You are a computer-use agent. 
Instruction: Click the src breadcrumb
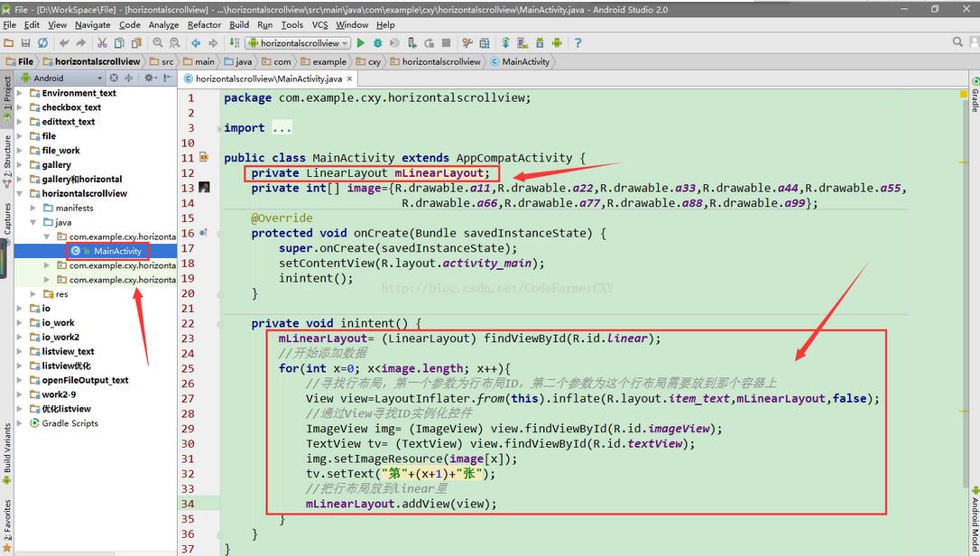(x=162, y=61)
